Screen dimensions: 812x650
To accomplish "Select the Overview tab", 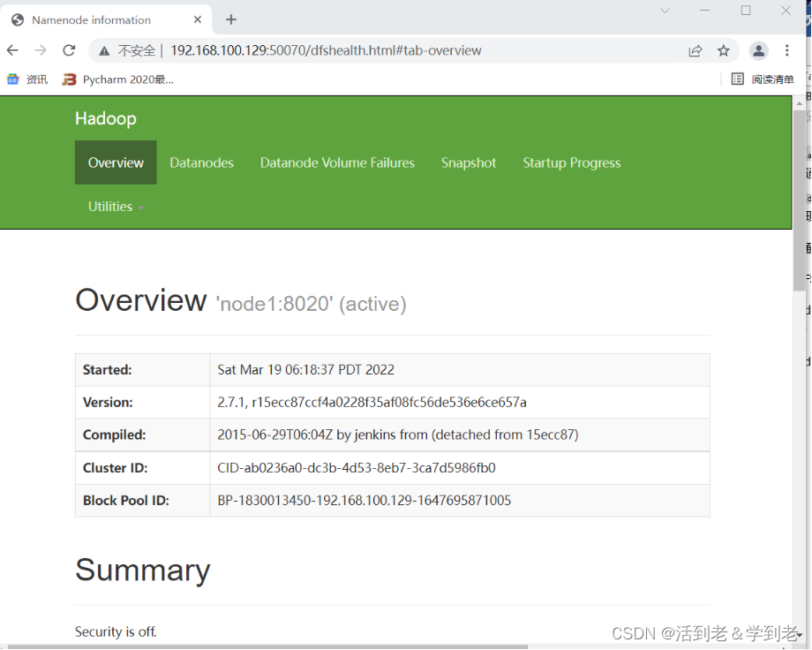I will (116, 162).
